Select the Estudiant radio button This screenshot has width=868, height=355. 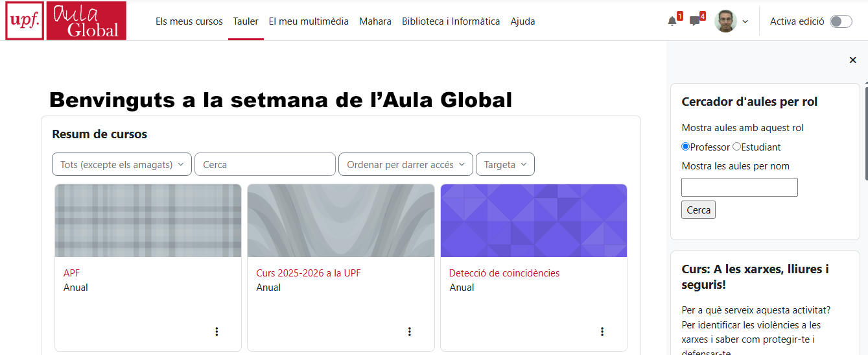736,147
